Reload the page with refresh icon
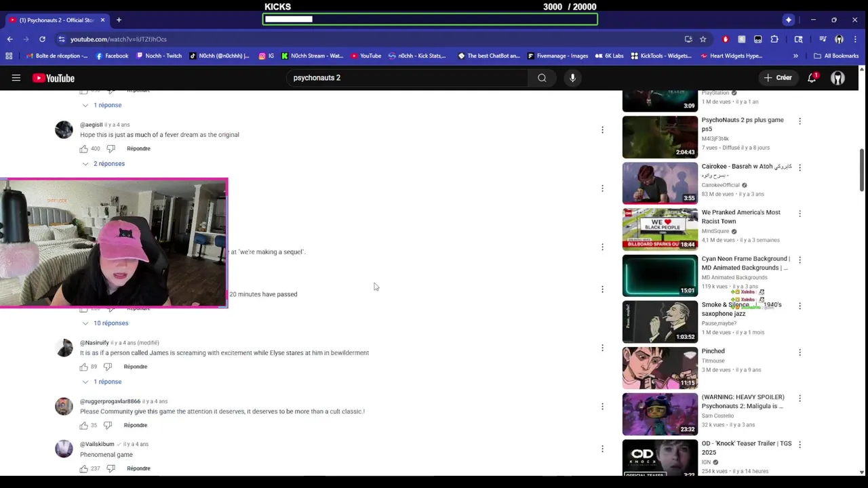The image size is (868, 488). [42, 39]
